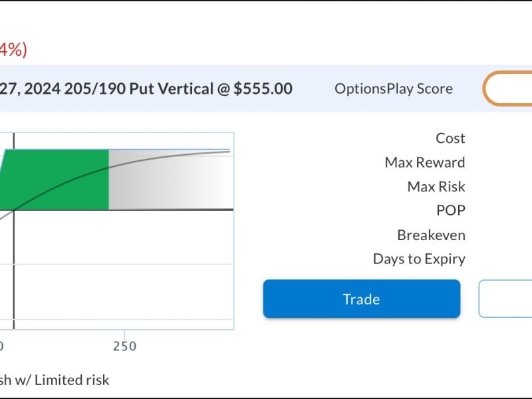Click the red percentage change text
Screen dimensions: 532x399
13,50
